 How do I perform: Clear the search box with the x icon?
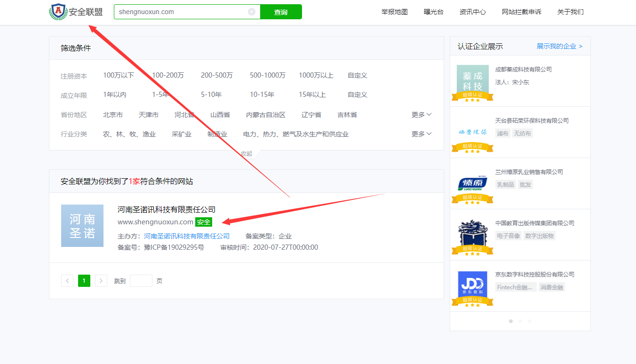[x=252, y=12]
